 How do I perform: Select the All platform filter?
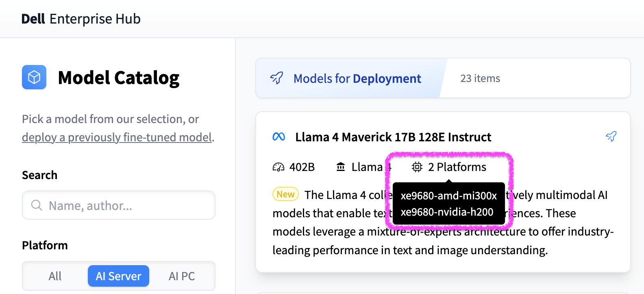click(x=55, y=276)
